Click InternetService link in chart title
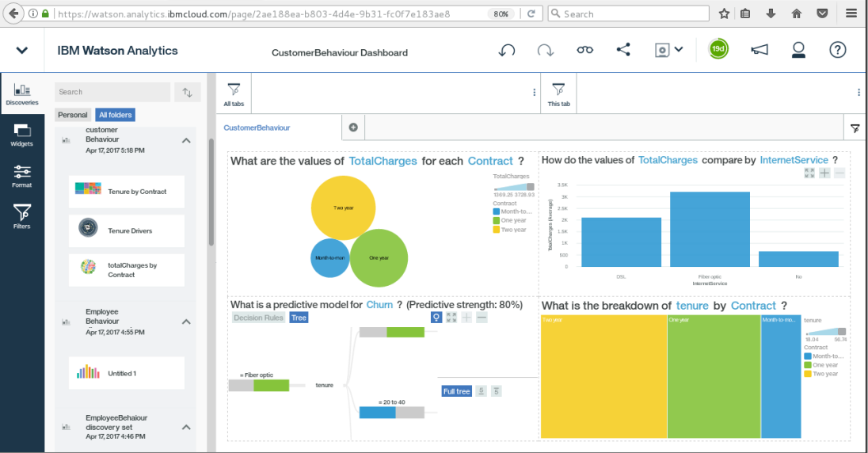 794,160
